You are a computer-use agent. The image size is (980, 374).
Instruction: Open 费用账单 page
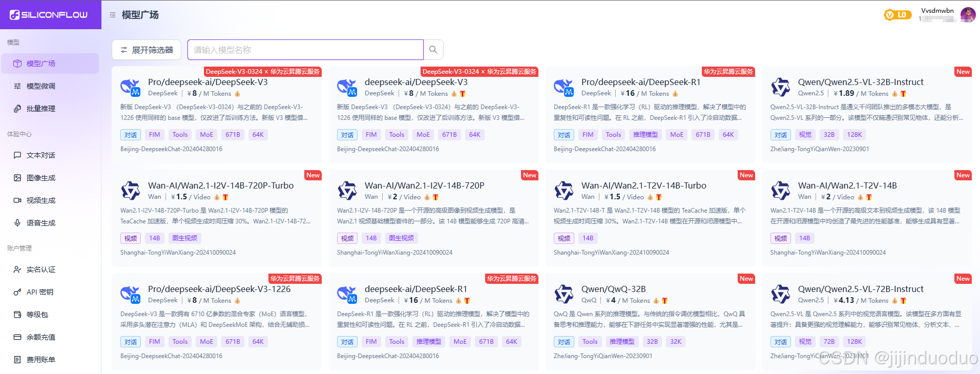point(50,360)
